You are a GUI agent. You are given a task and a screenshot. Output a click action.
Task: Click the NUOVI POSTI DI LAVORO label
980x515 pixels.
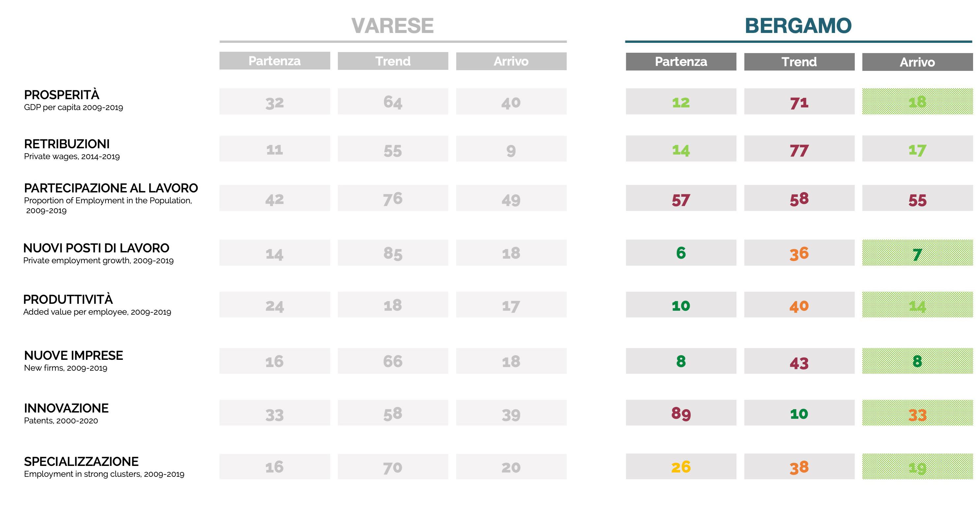pos(96,248)
